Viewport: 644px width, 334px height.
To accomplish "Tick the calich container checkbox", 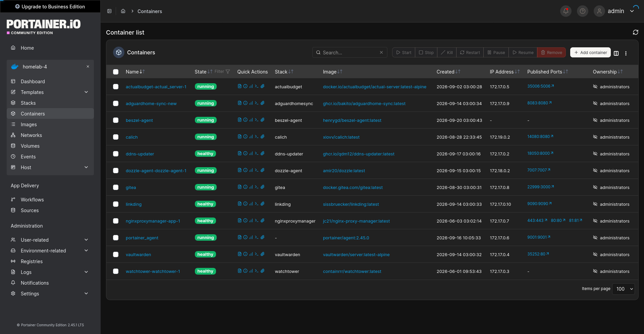I will pyautogui.click(x=116, y=137).
